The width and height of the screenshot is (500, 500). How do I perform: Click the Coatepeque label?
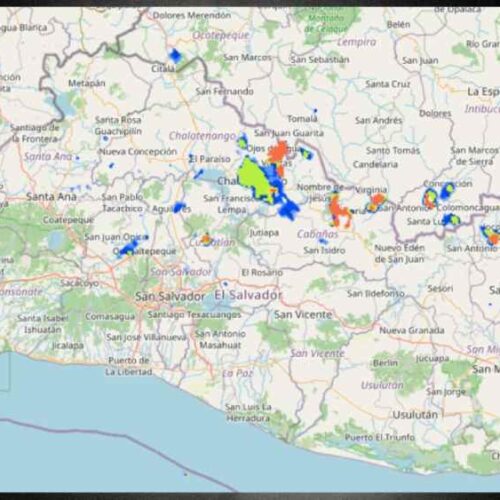tap(68, 220)
